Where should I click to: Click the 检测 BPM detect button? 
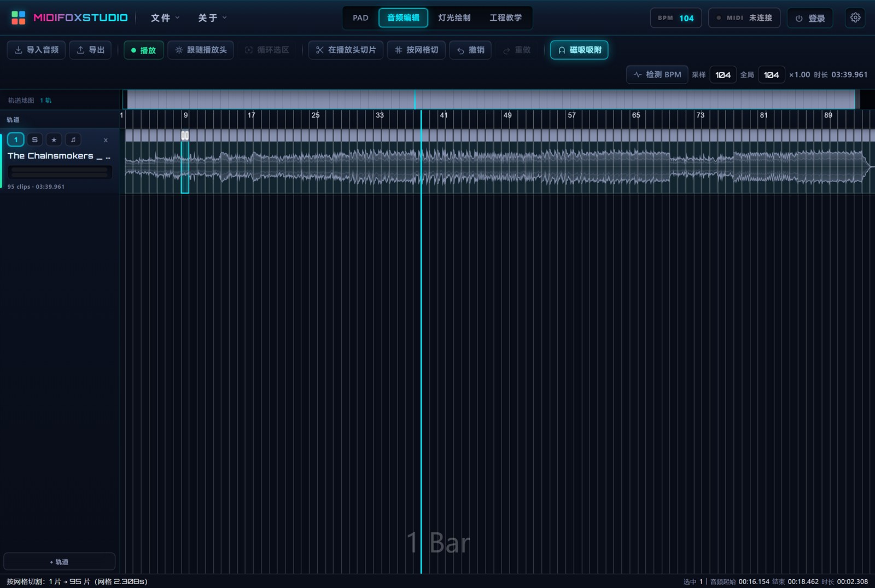(x=657, y=74)
